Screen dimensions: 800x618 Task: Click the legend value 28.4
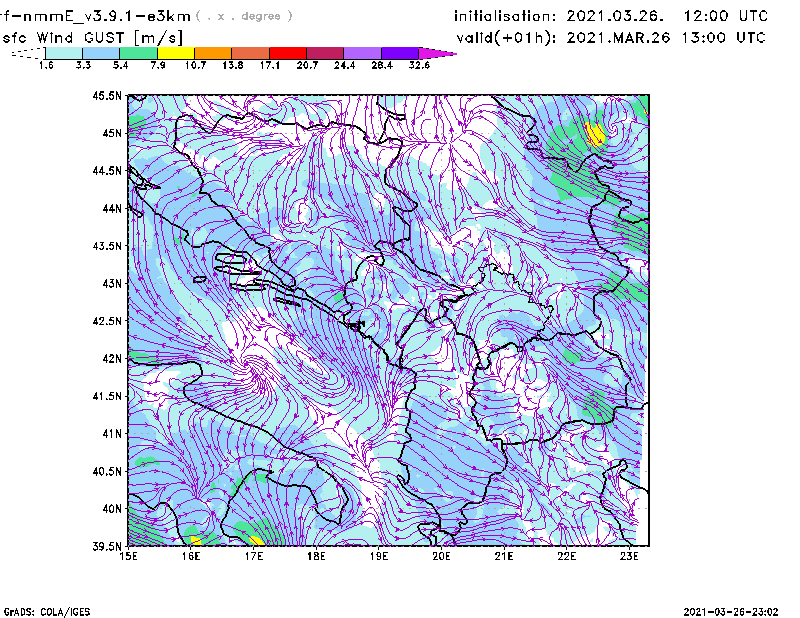pyautogui.click(x=382, y=65)
